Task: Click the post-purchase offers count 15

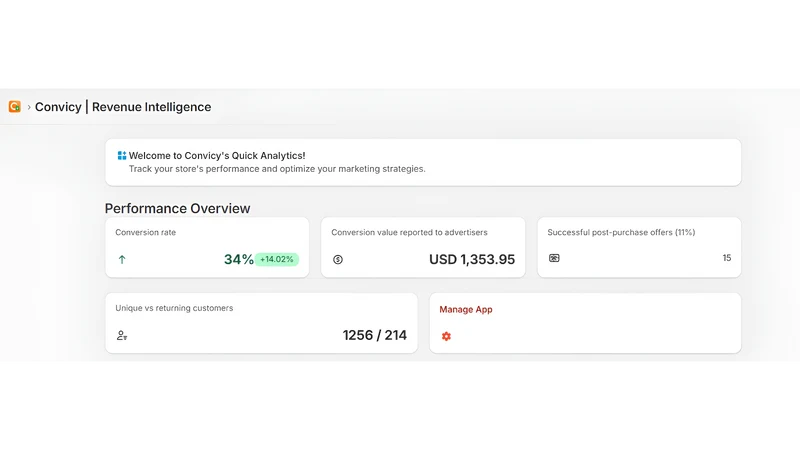Action: click(x=727, y=258)
